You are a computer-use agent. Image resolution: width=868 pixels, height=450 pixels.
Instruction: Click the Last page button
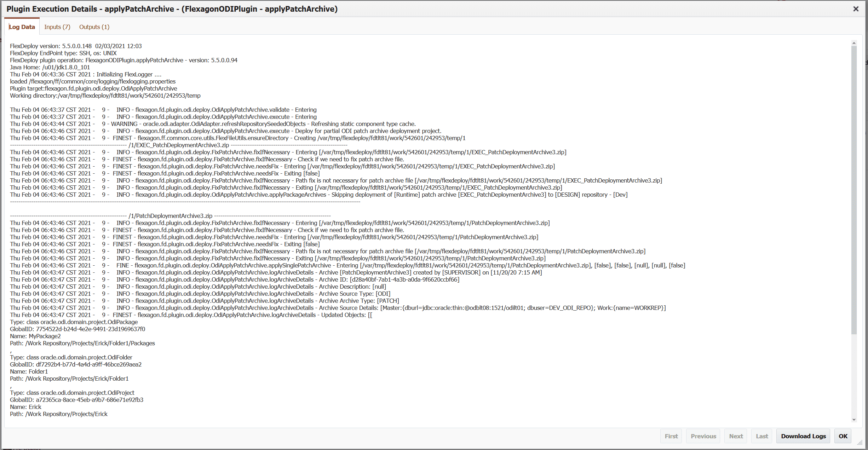tap(762, 436)
